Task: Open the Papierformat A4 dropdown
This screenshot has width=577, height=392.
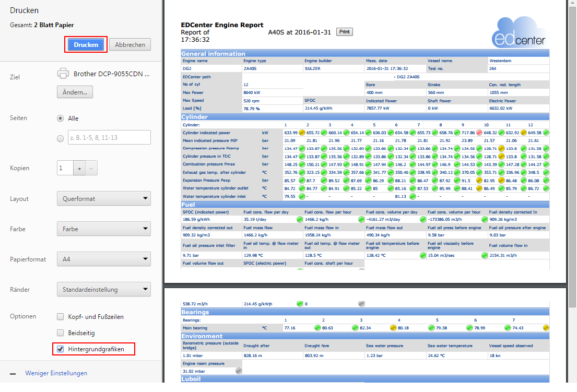Action: 103,259
